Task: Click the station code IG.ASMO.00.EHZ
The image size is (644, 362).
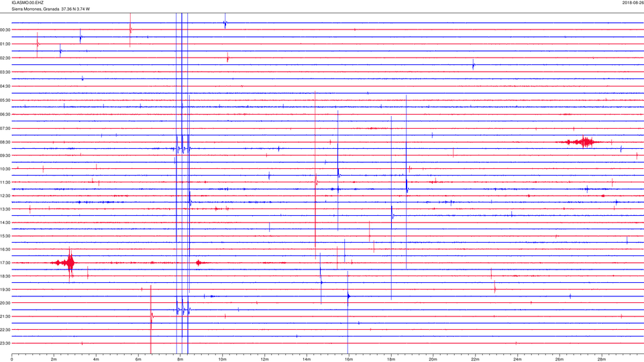Action: pos(28,3)
